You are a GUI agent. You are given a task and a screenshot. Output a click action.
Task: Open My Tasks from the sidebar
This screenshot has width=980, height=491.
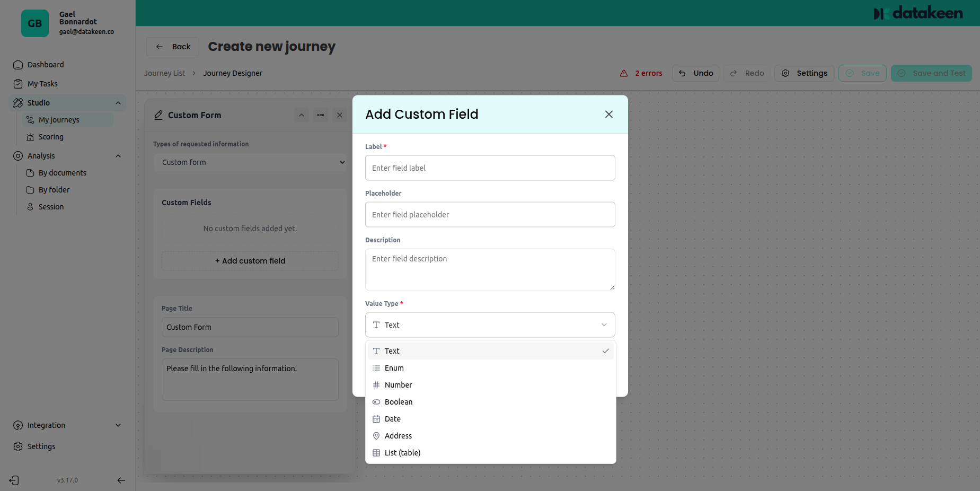tap(41, 84)
